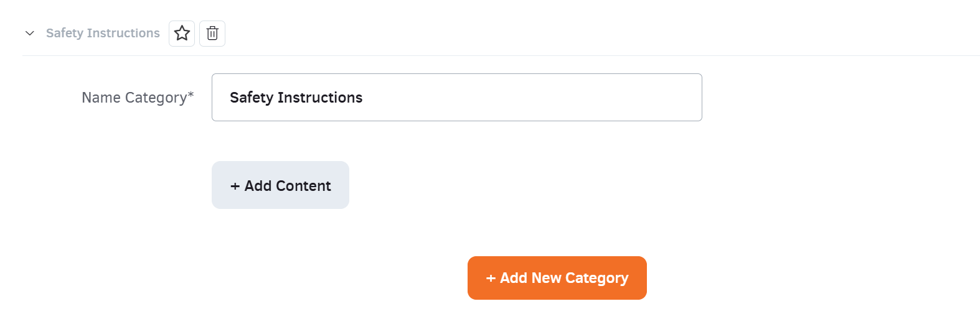Mark Safety Instructions with the star
The width and height of the screenshot is (980, 319).
[182, 33]
